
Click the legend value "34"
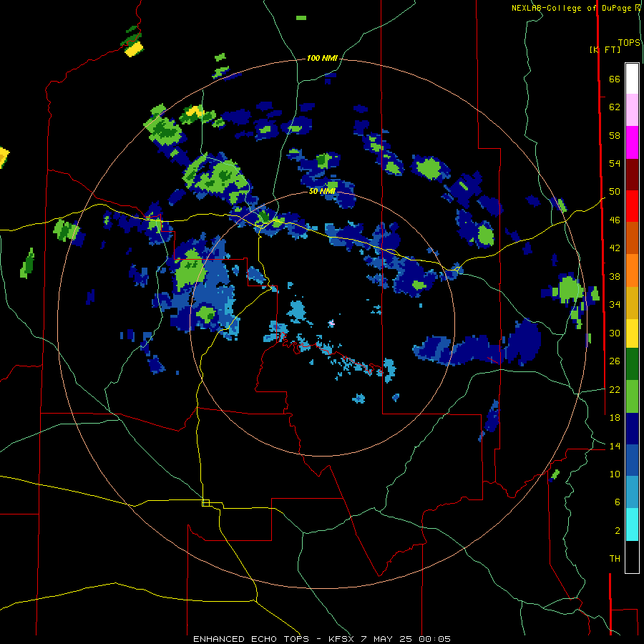615,305
